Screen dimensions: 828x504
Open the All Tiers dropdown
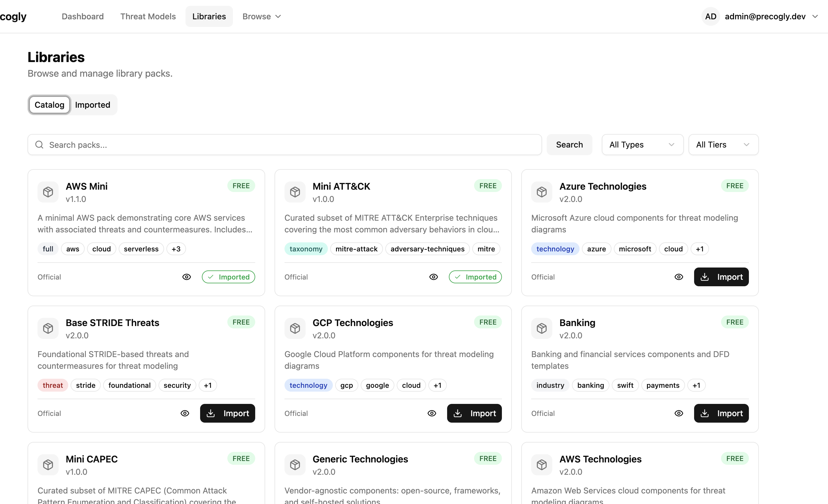723,145
